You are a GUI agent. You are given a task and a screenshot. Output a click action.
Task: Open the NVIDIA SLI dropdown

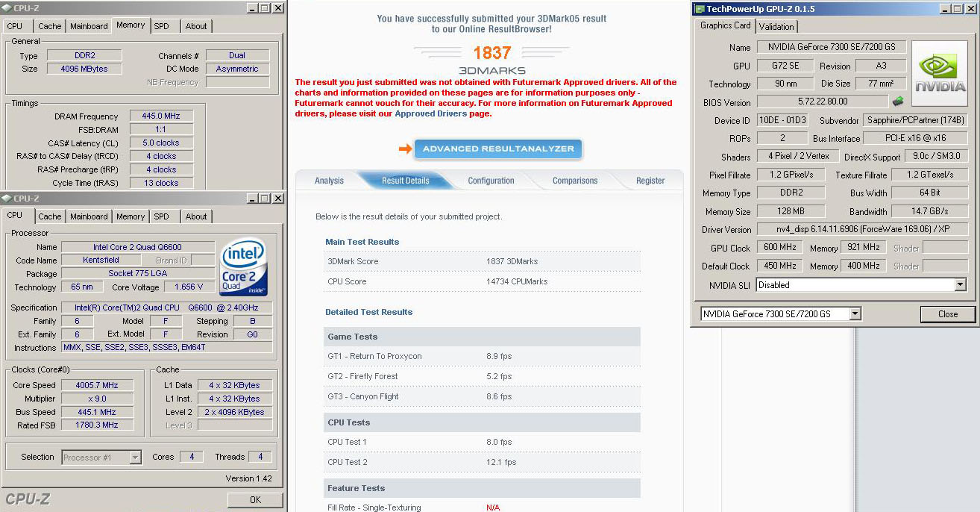tap(960, 285)
